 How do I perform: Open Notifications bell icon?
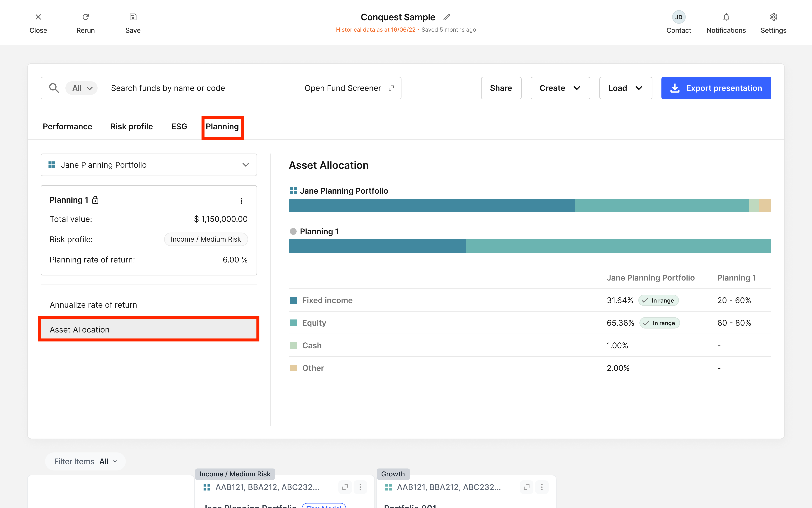coord(726,17)
